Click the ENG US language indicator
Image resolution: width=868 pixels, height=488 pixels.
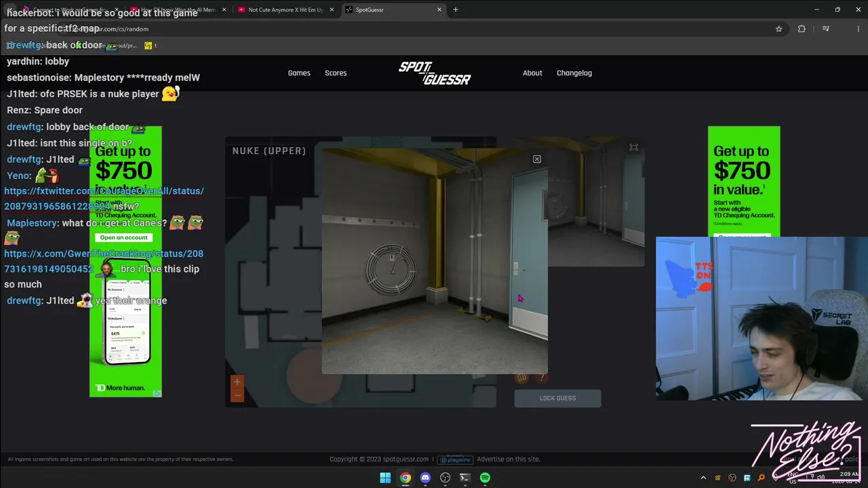[x=793, y=478]
